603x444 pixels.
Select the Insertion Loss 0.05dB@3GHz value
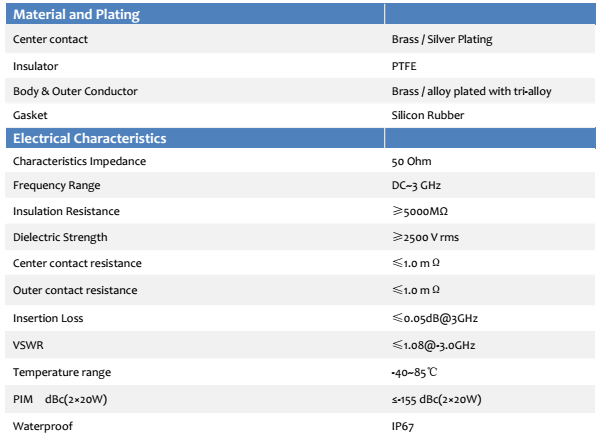435,318
